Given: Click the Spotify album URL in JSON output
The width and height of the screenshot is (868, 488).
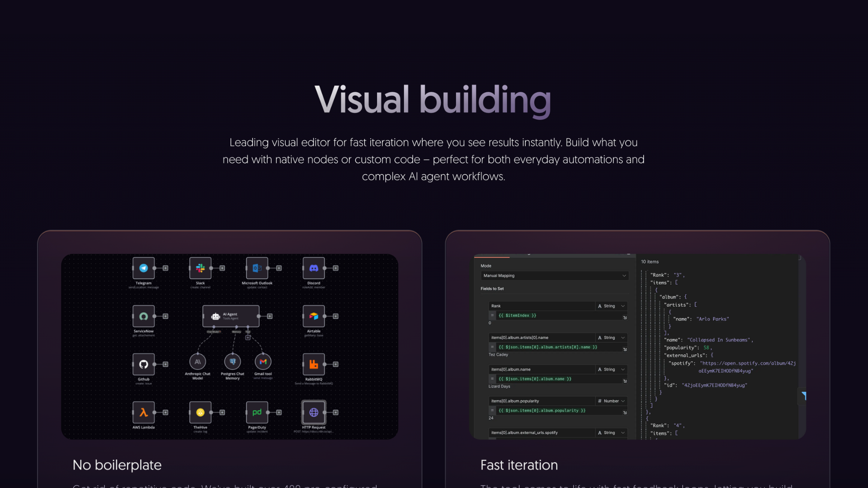Looking at the screenshot, I should tap(748, 363).
